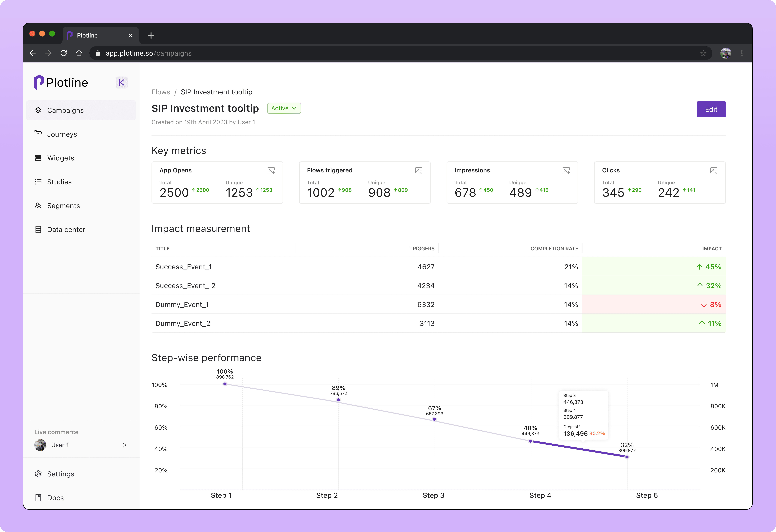Click the Impressions card export icon
The image size is (776, 532).
566,171
